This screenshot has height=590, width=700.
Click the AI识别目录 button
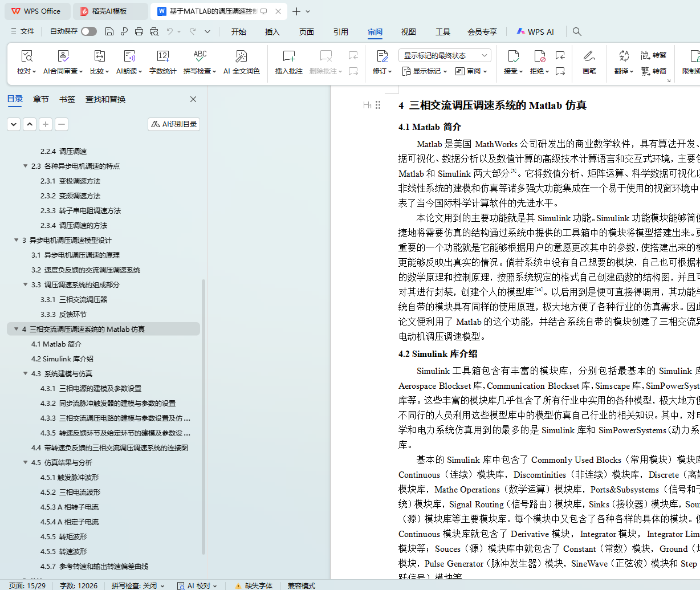coord(174,124)
